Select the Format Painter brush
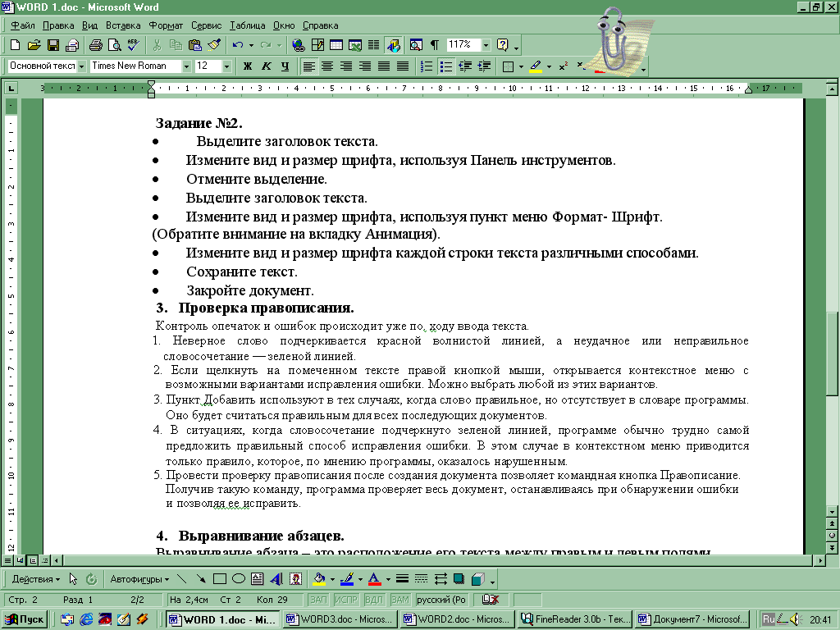 [x=214, y=45]
